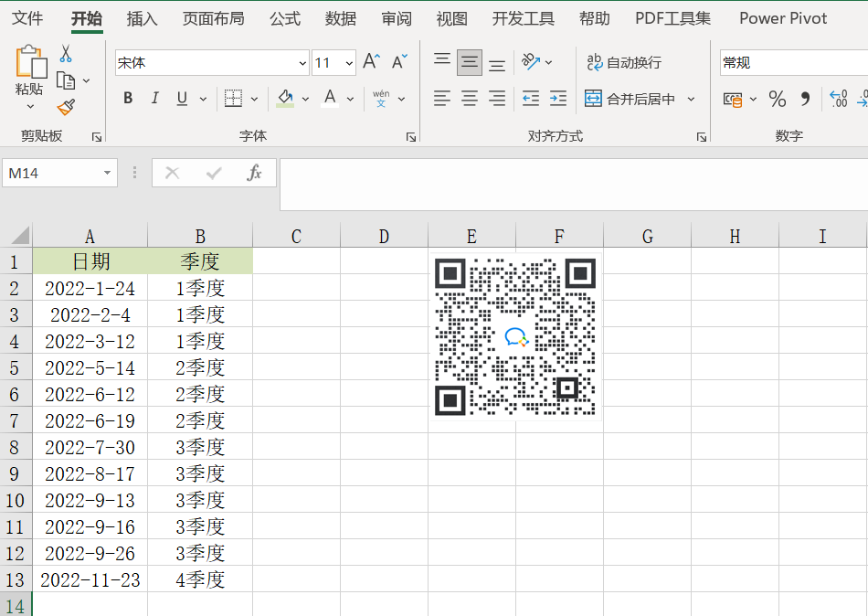Increase font size with the larger A
Image resolution: width=868 pixels, height=616 pixels.
[x=372, y=61]
